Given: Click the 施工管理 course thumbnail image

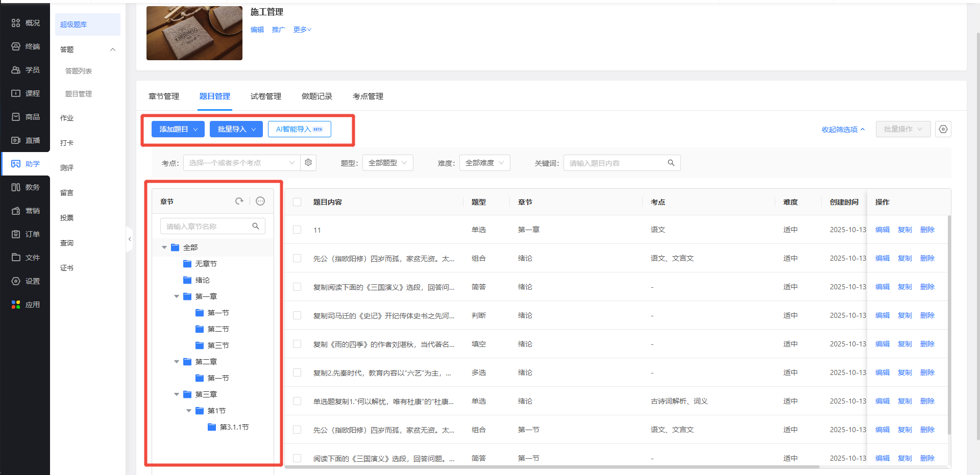Looking at the screenshot, I should coord(194,33).
